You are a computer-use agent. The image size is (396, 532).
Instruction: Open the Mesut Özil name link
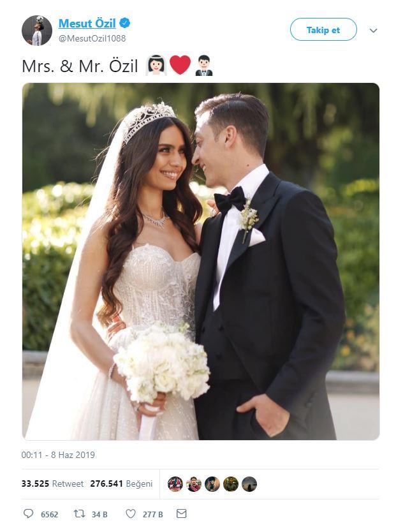(87, 24)
